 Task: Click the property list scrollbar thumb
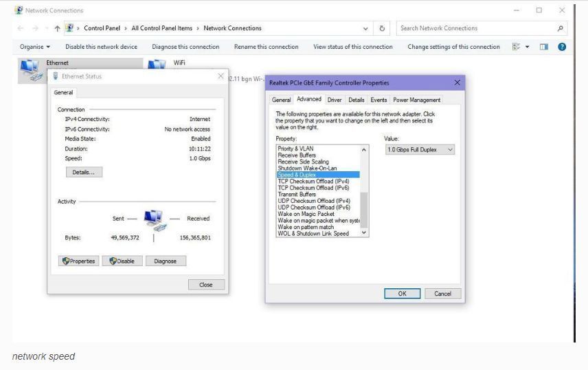click(364, 210)
